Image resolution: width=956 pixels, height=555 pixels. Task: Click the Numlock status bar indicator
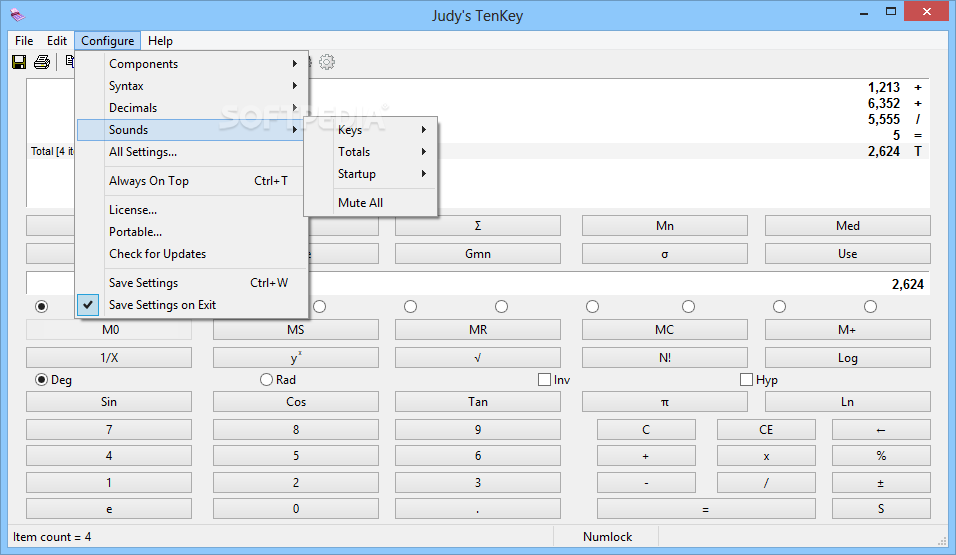click(x=607, y=537)
